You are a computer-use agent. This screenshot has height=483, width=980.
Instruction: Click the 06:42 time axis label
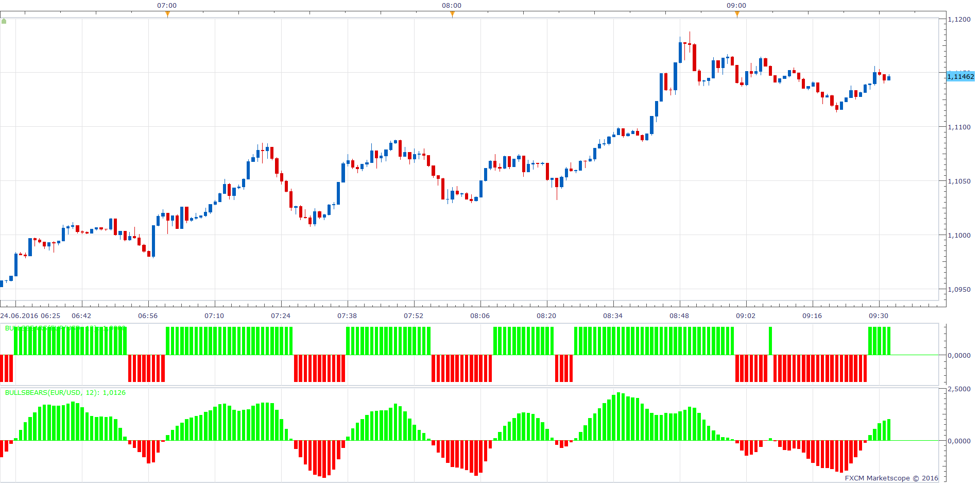[81, 315]
